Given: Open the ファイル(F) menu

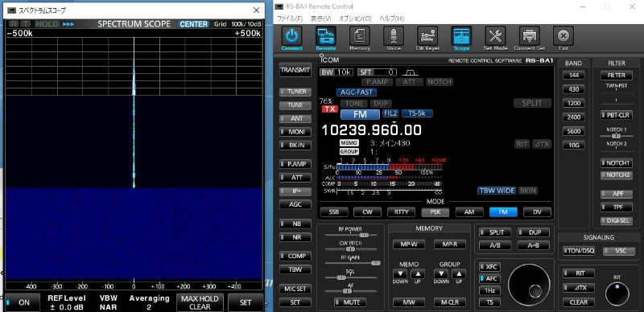Looking at the screenshot, I should tap(290, 18).
